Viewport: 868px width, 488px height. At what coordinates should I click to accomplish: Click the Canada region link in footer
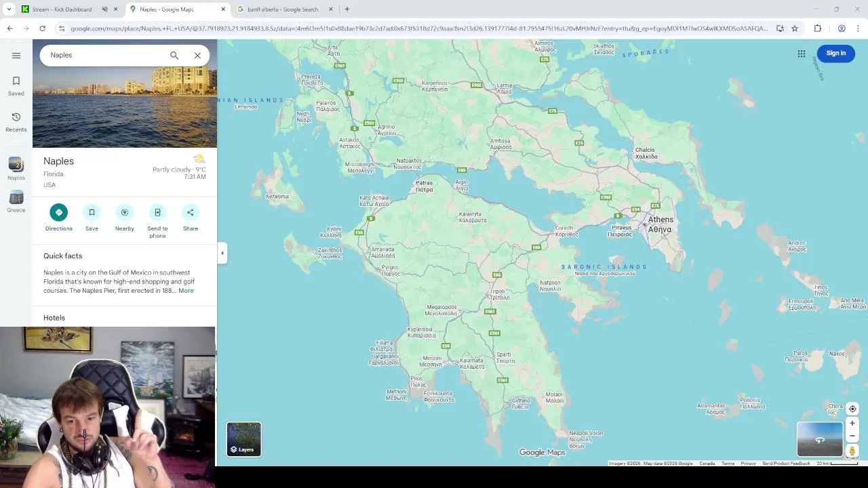point(707,464)
